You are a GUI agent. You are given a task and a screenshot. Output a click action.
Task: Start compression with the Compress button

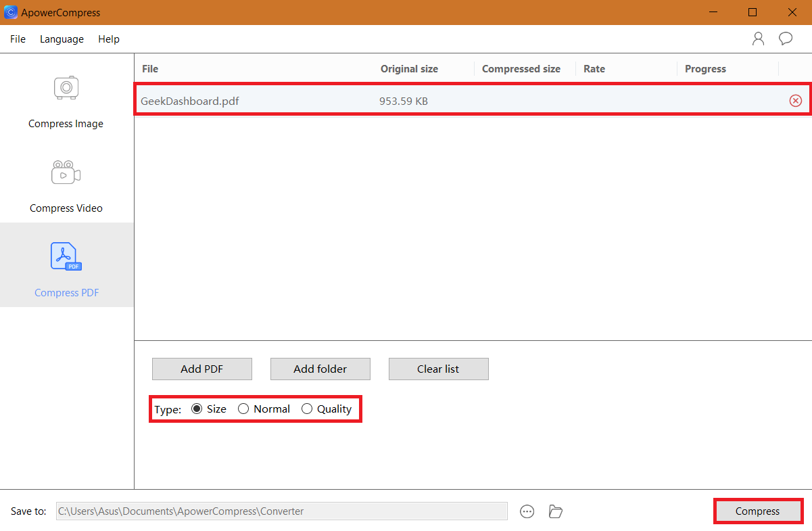point(758,511)
